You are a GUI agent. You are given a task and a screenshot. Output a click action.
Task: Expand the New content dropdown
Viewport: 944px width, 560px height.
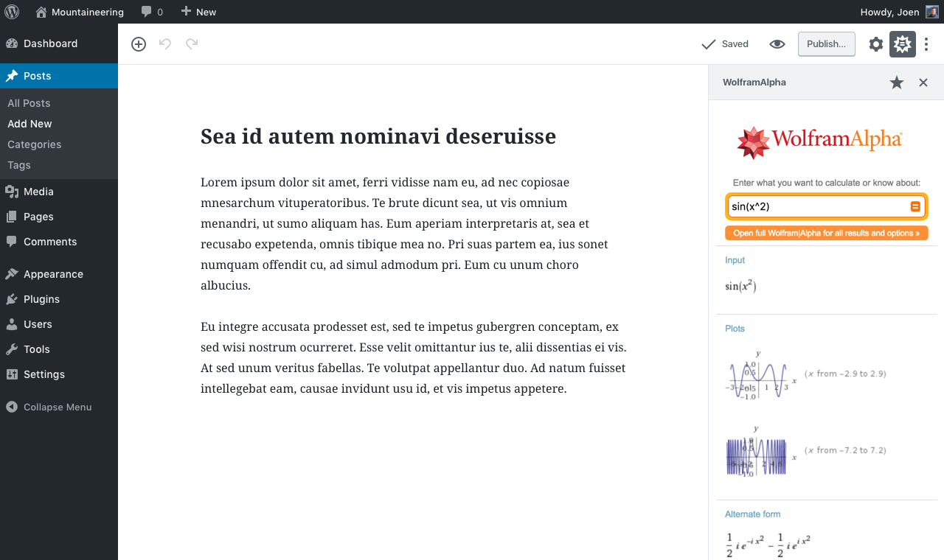pyautogui.click(x=198, y=12)
